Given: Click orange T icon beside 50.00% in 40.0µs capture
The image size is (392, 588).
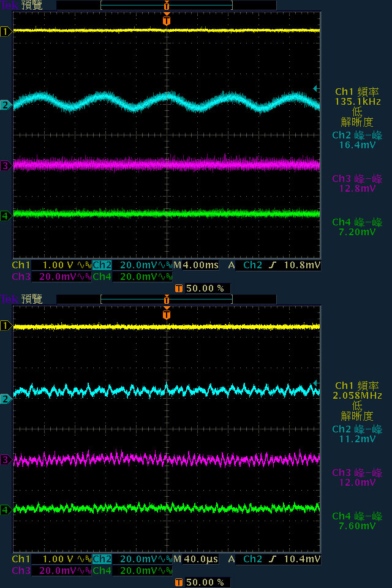Looking at the screenshot, I should pos(179,582).
